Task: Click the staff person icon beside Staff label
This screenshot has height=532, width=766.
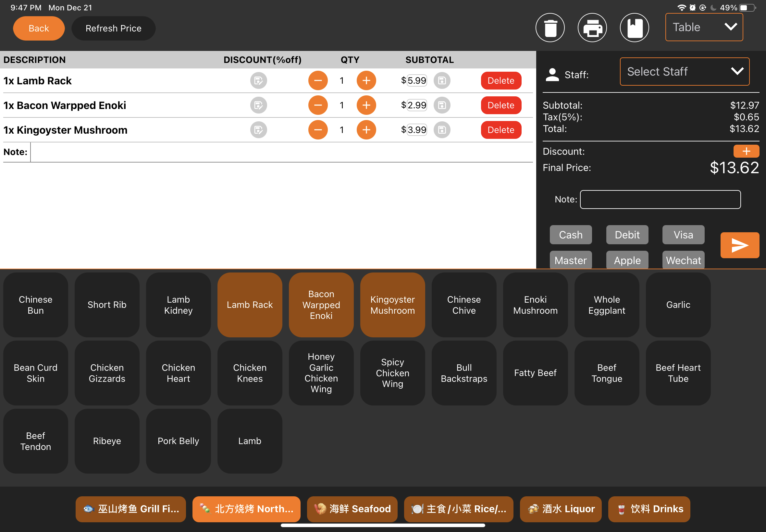Action: point(552,75)
